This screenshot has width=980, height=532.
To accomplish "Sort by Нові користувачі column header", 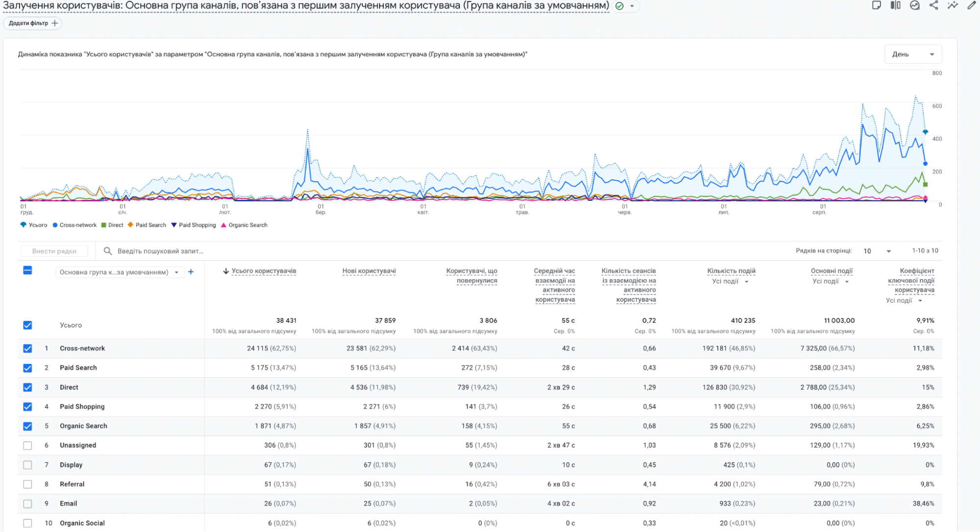I will coord(369,271).
